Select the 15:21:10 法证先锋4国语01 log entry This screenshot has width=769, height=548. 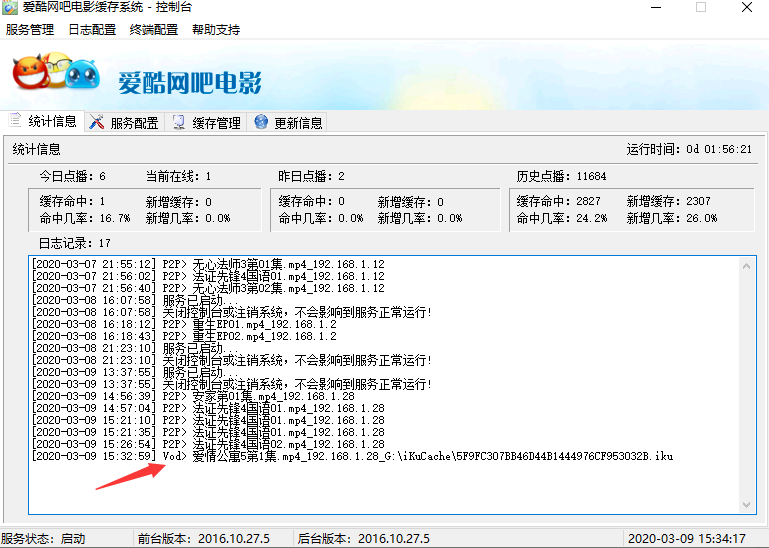(x=208, y=420)
